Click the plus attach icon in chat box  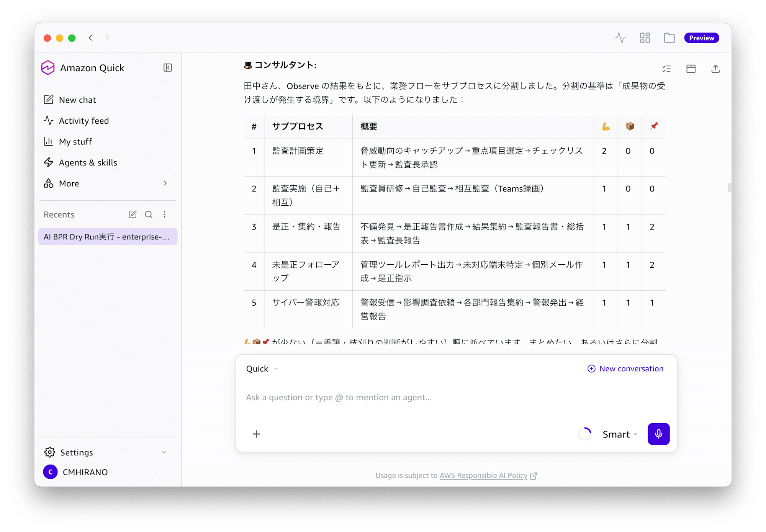257,434
